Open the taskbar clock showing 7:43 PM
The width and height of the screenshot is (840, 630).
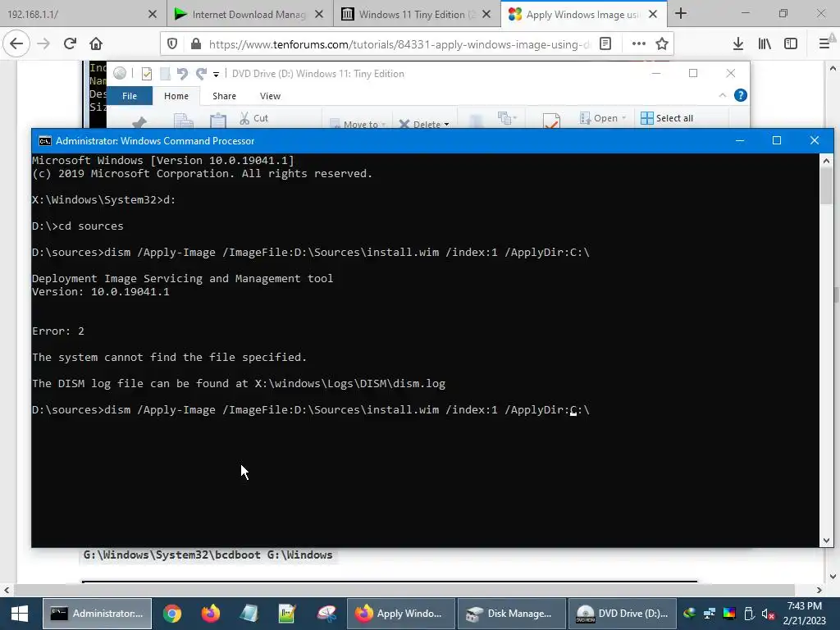pyautogui.click(x=804, y=614)
